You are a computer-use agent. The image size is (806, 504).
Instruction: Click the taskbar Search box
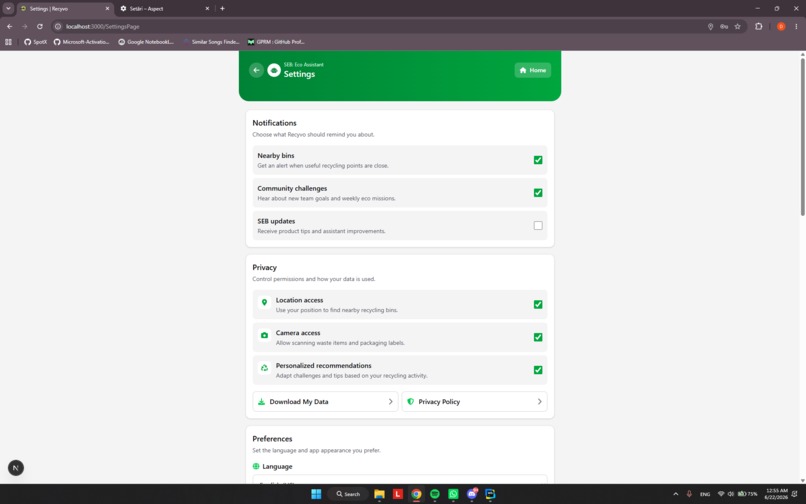coord(348,494)
